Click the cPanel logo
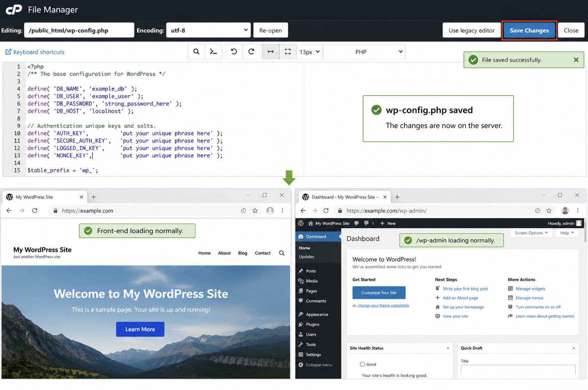 click(14, 9)
